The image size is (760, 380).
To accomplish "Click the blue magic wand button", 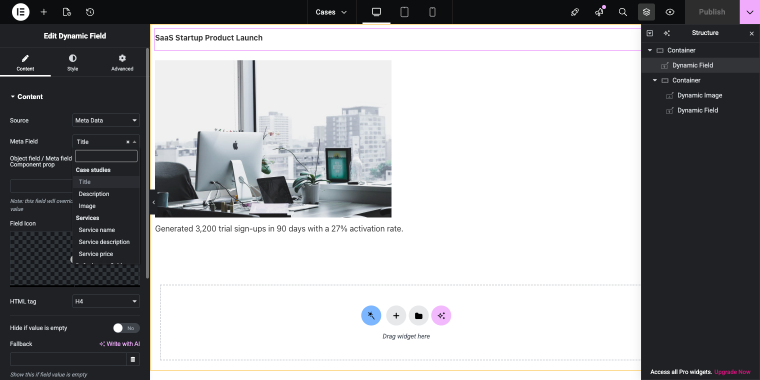I will point(371,316).
